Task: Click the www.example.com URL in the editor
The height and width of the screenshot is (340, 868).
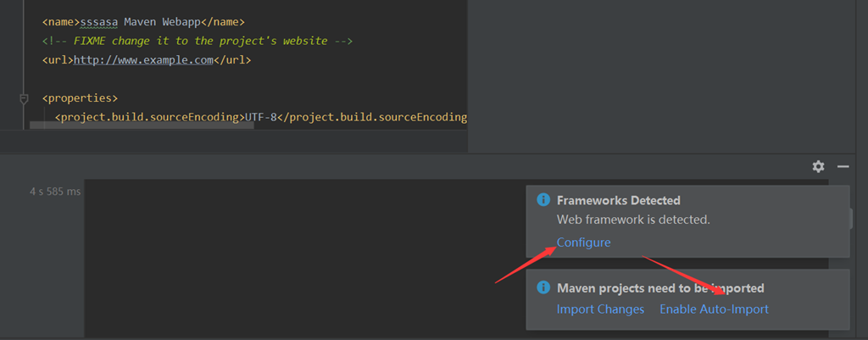Action: (x=142, y=60)
